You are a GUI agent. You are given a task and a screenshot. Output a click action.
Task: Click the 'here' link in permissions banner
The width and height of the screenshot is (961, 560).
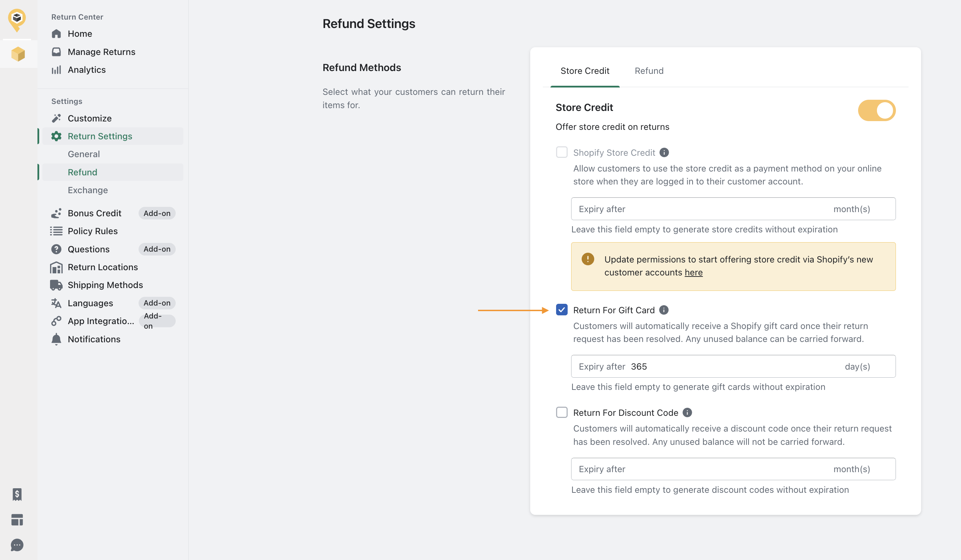tap(693, 272)
